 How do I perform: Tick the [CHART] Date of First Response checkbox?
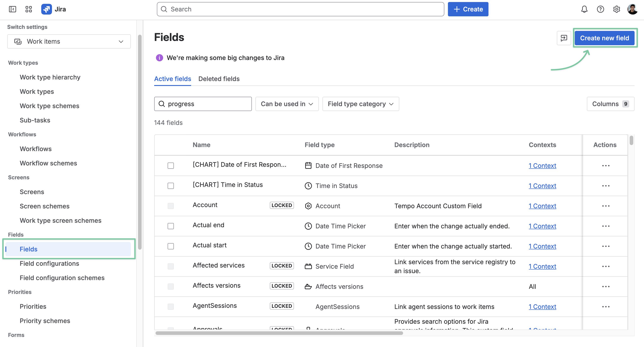pos(171,166)
